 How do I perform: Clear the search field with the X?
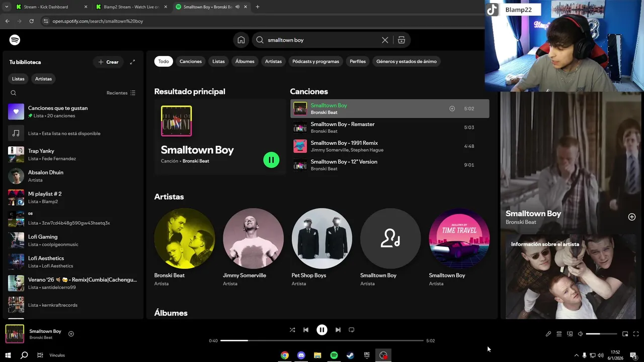tap(385, 40)
